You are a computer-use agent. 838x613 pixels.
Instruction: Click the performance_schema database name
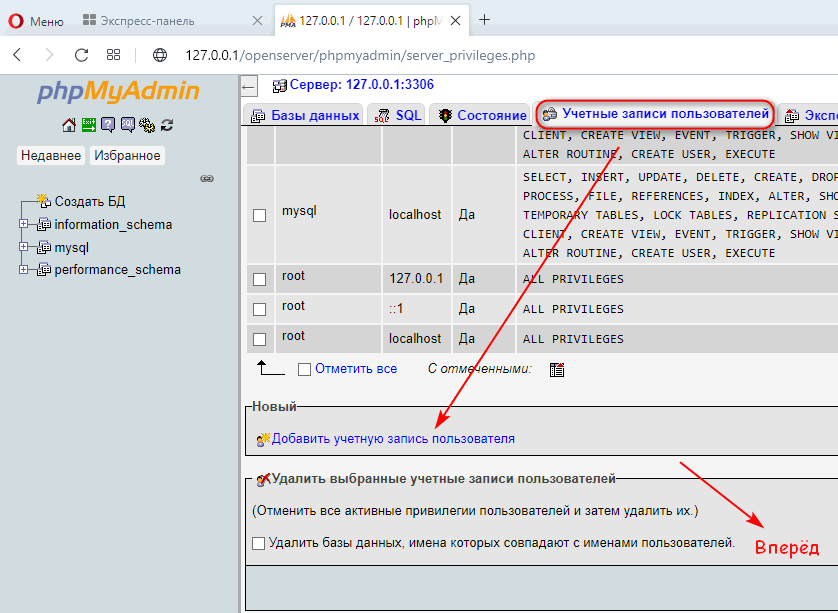[118, 269]
